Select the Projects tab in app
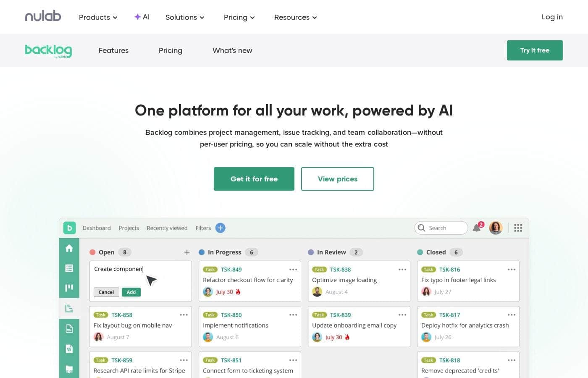 129,228
